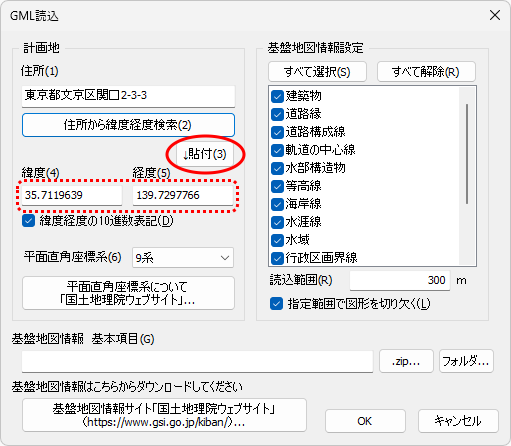Select all layers with すべて選択 button
511x446 pixels.
(317, 72)
